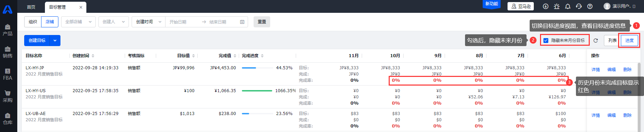Click the JP¥99,996 target value
Screen dimensions: 644x132
point(183,68)
